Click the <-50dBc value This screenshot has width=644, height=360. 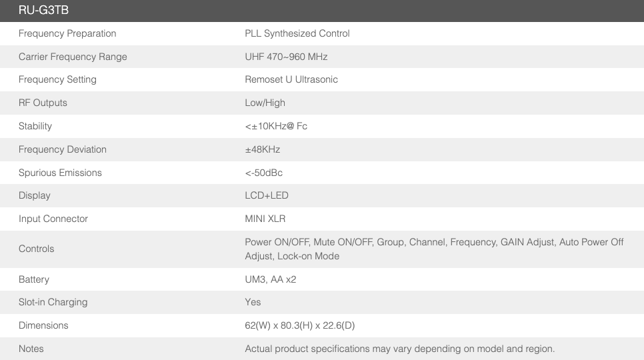point(264,173)
